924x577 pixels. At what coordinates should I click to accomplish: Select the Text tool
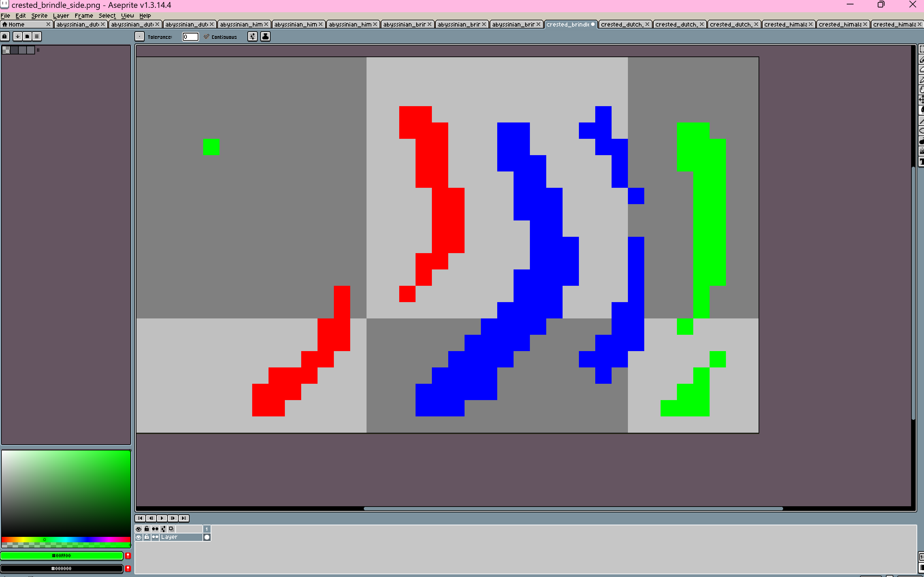coord(921,162)
